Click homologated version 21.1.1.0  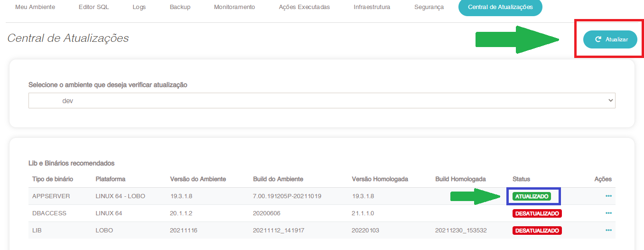pyautogui.click(x=363, y=213)
